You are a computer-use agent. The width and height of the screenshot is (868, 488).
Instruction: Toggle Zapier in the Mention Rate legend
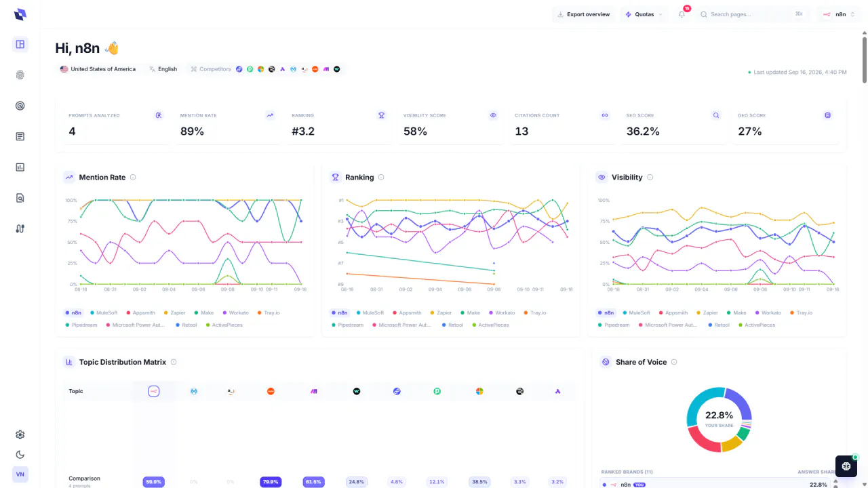[174, 313]
